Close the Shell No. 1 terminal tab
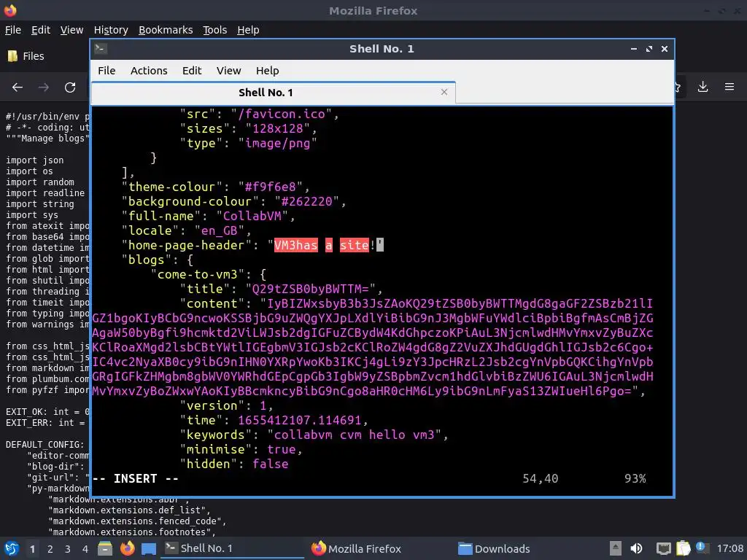Image resolution: width=747 pixels, height=560 pixels. point(444,92)
